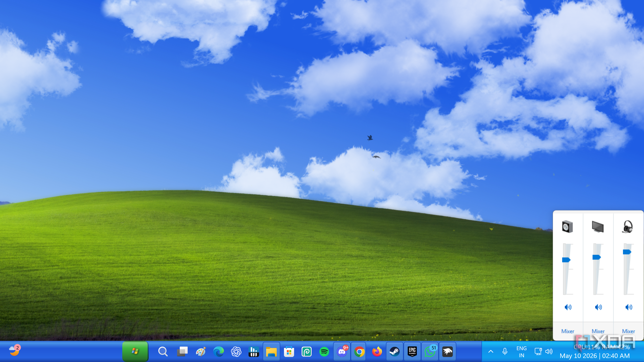
Task: Launch Paint from the taskbar
Action: pos(201,351)
